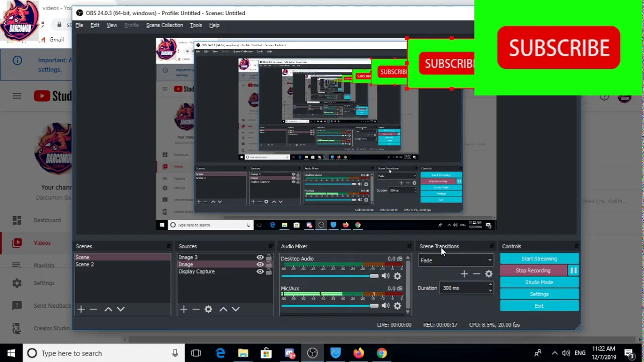The height and width of the screenshot is (362, 644).
Task: Open Task View on the taskbar
Action: click(x=196, y=353)
